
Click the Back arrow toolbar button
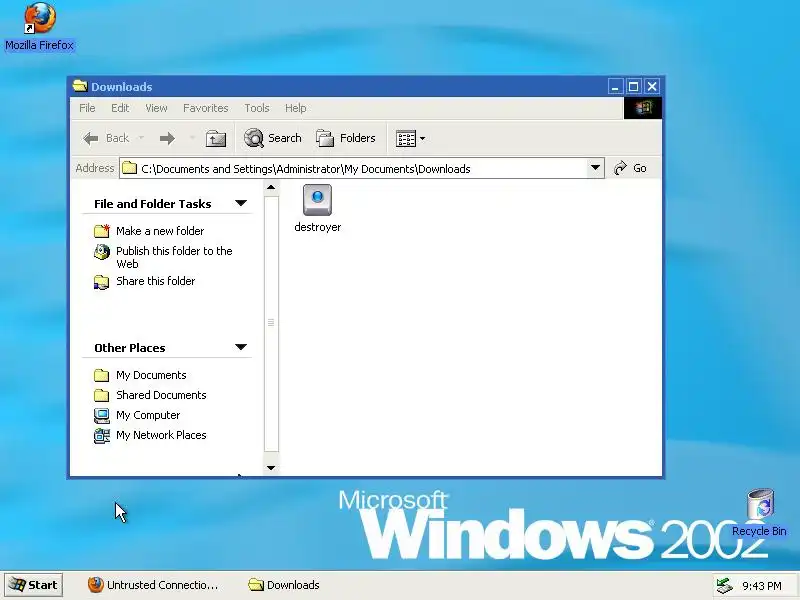coord(106,138)
